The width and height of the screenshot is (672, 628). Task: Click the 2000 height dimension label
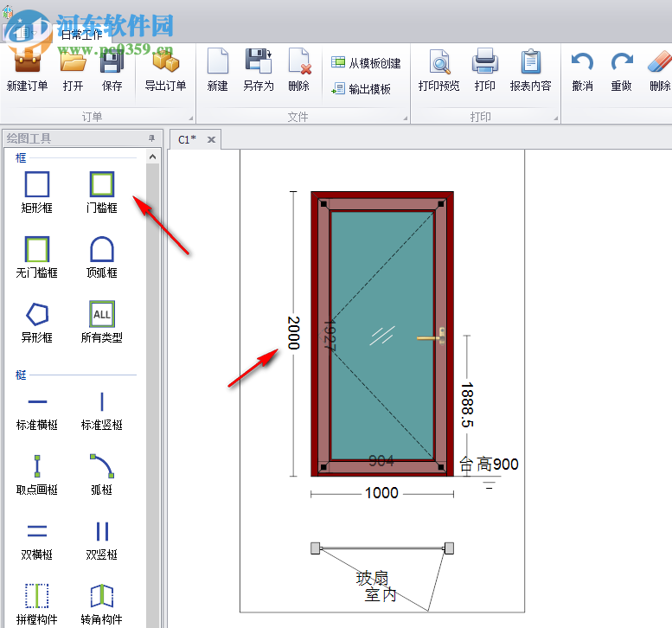pos(293,333)
